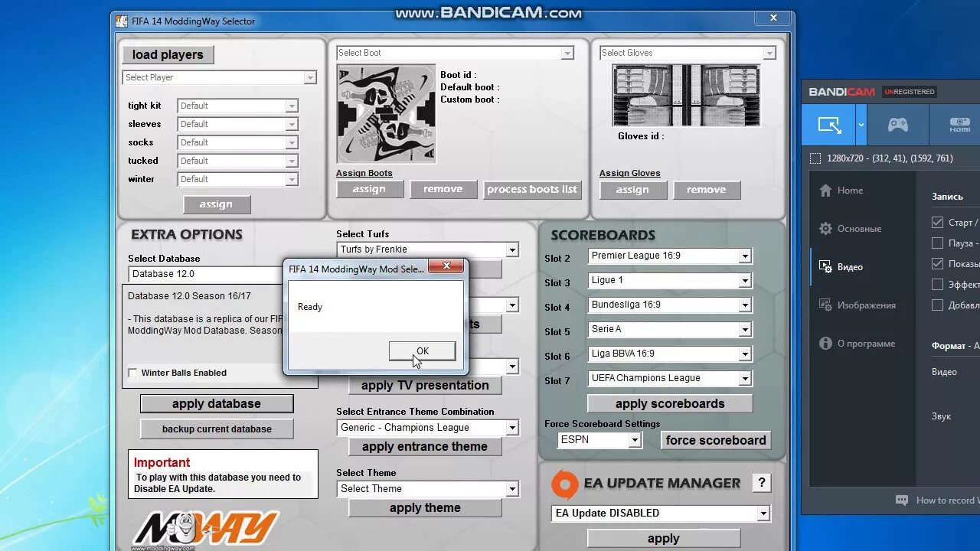Screen dimensions: 980x551
Task: Click the load players button
Action: point(168,54)
